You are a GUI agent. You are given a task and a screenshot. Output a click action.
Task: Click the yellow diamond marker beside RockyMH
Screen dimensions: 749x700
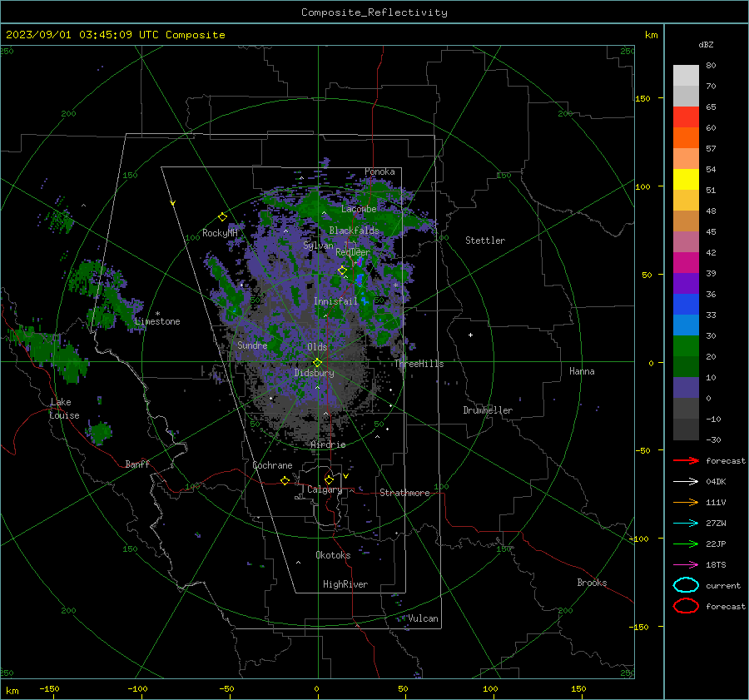click(x=222, y=217)
